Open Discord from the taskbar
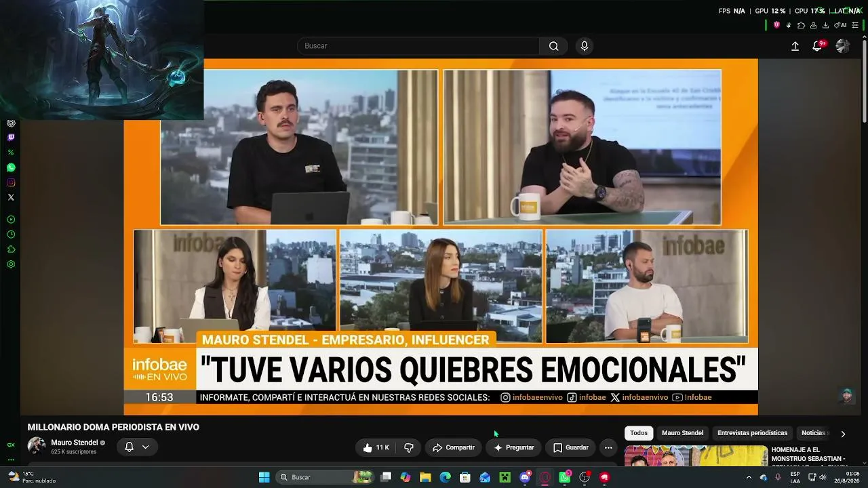This screenshot has width=868, height=488. 525,477
